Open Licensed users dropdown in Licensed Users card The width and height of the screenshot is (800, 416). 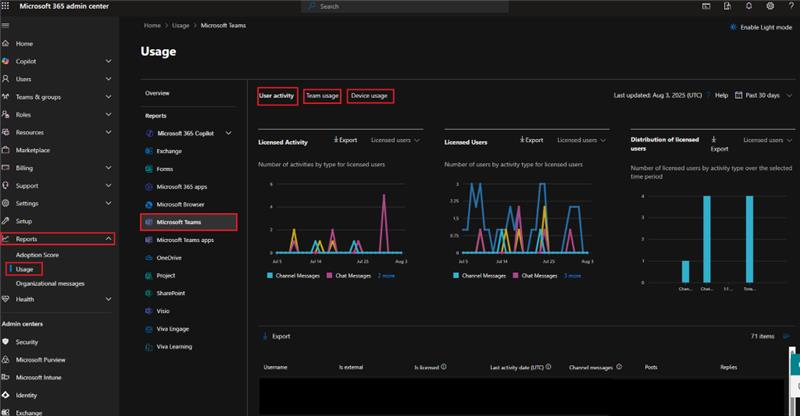click(x=582, y=140)
